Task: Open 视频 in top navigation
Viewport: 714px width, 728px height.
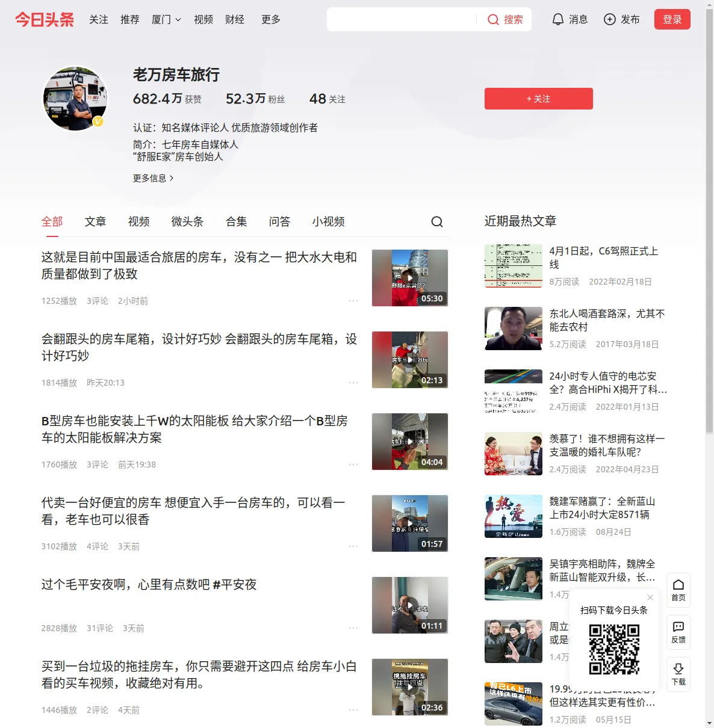Action: pyautogui.click(x=203, y=19)
